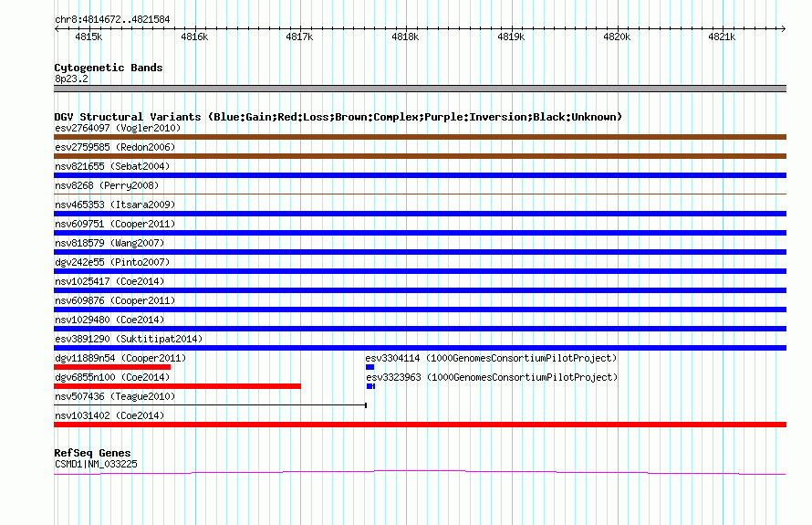Select the nsv1031402 (Coe2014) red loss bar

coord(420,425)
